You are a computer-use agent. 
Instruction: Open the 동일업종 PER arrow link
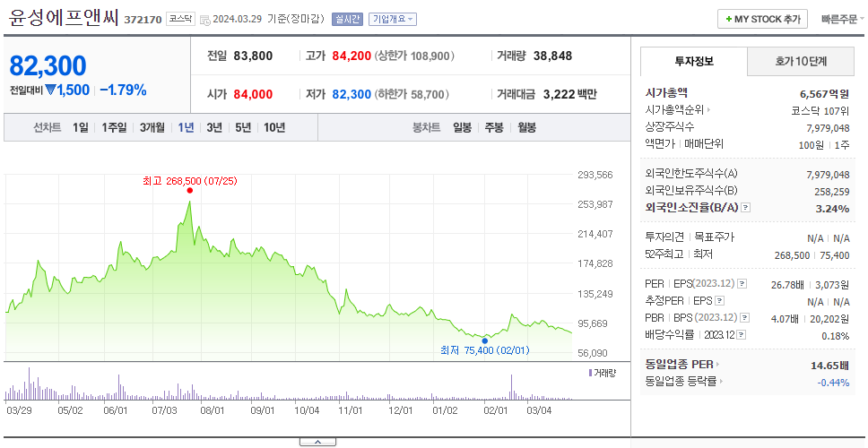tap(682, 365)
